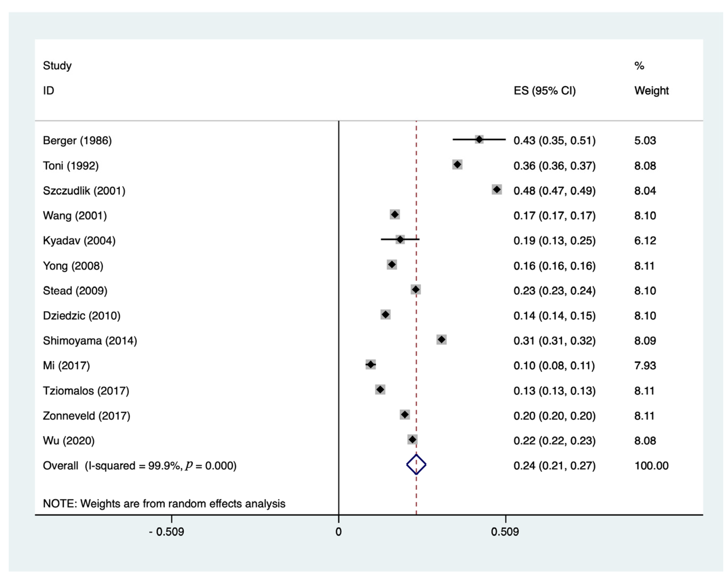Select the Stead (2009) data marker
Image resolution: width=728 pixels, height=581 pixels.
click(416, 290)
